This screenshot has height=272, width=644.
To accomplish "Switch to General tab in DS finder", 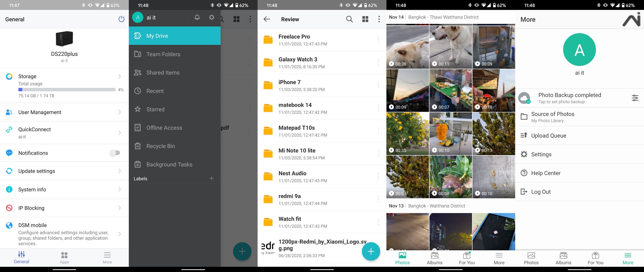I will pos(21,258).
